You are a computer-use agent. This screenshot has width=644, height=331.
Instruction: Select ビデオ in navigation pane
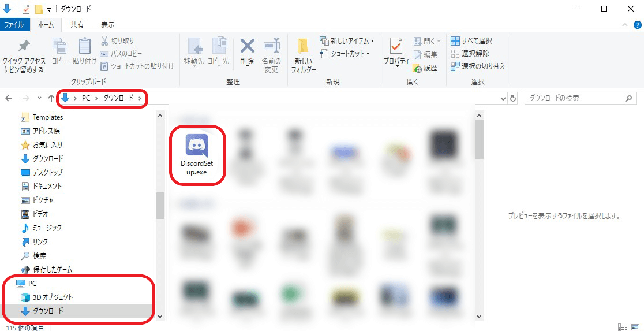(x=35, y=214)
